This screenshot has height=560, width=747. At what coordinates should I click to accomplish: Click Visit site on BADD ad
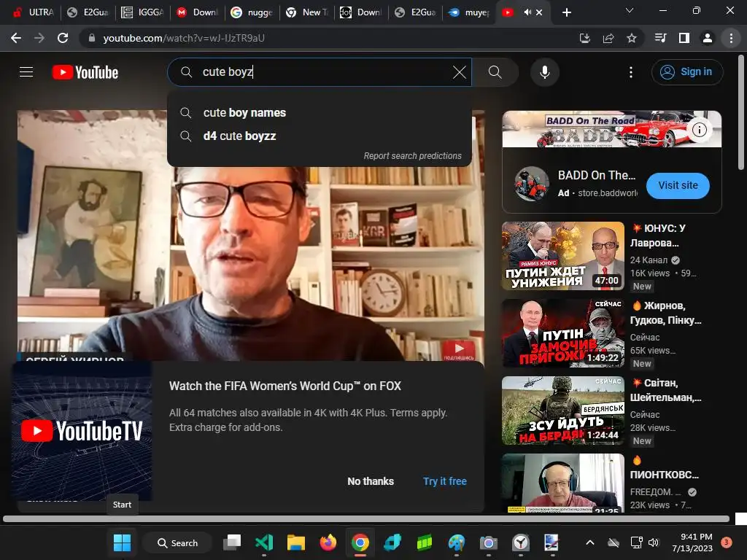tap(678, 186)
